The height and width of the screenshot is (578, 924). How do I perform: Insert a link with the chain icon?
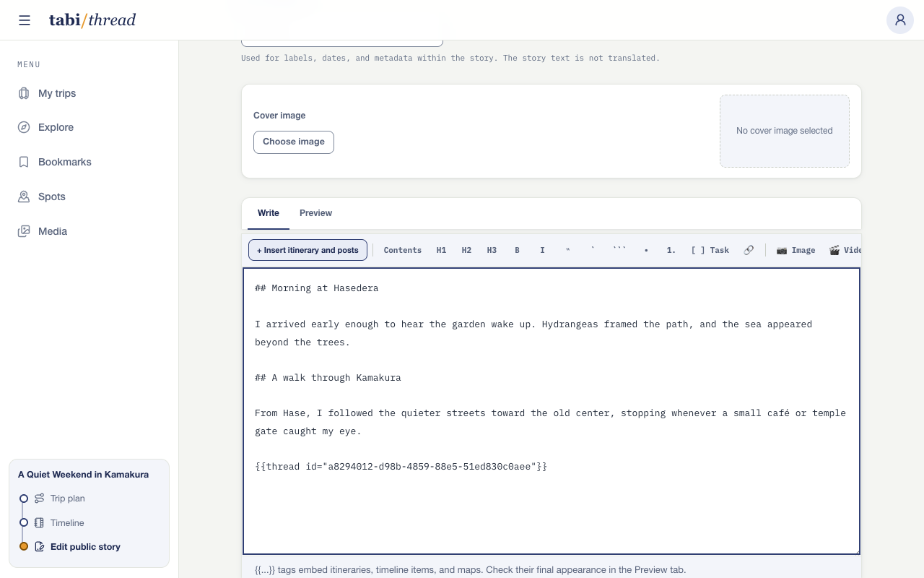coord(749,250)
